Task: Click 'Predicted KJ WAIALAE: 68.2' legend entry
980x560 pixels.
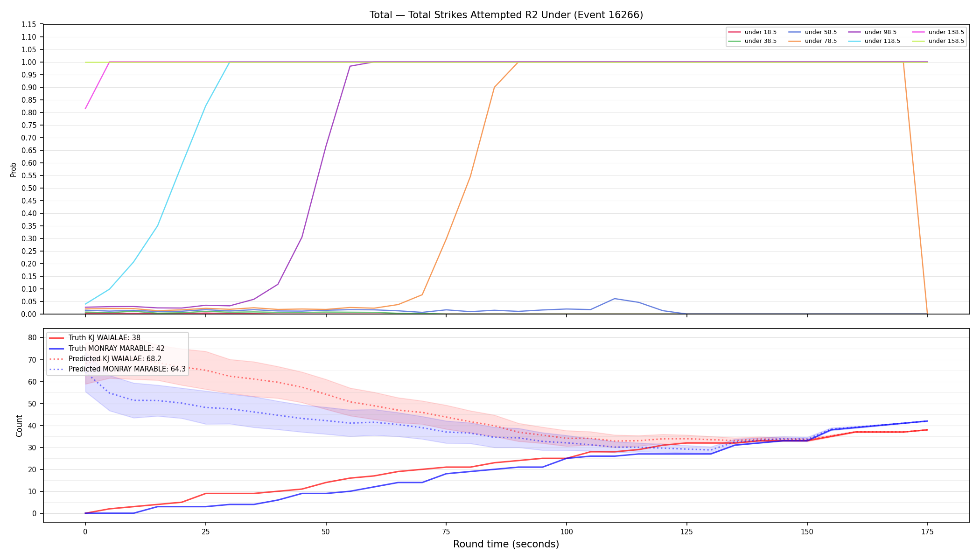Action: pos(105,359)
